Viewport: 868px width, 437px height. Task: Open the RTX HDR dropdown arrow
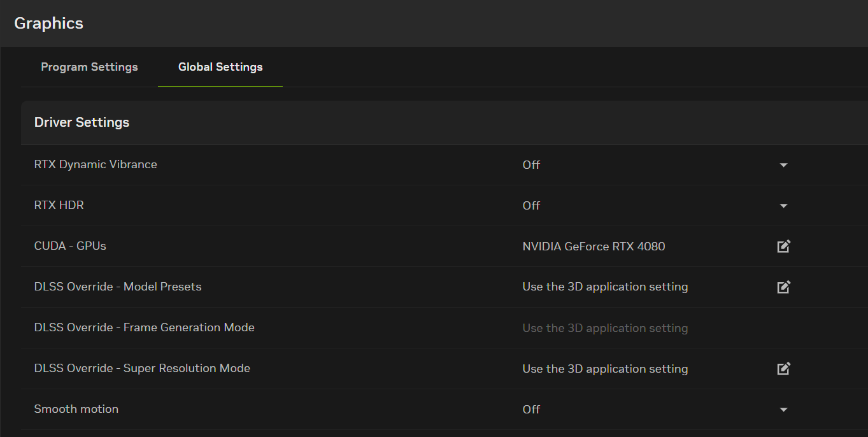(784, 206)
